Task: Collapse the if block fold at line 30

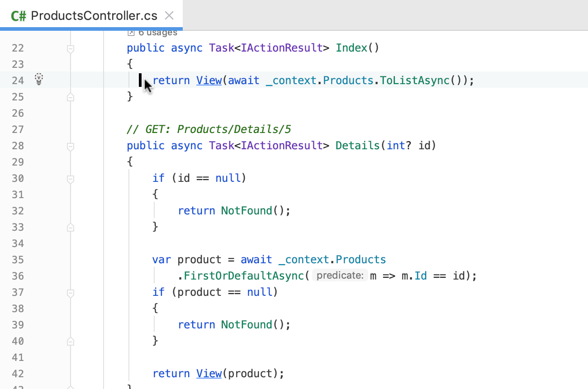Action: click(x=71, y=179)
